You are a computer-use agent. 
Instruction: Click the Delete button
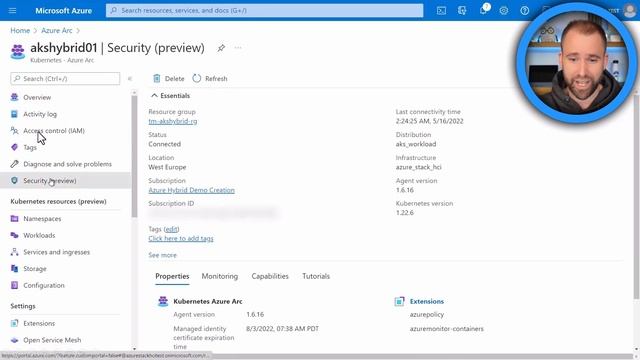tap(169, 78)
